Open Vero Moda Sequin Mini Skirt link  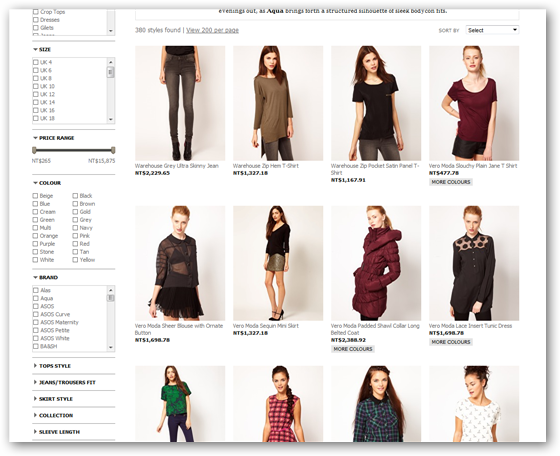[266, 326]
